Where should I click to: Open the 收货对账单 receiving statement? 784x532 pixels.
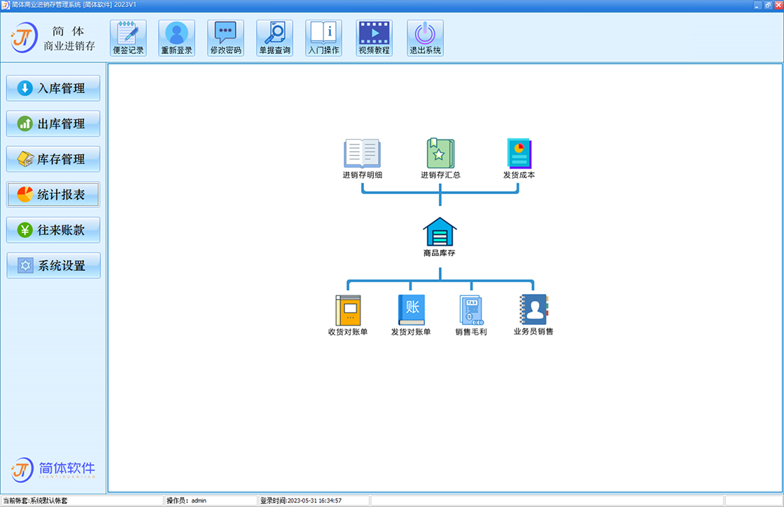(348, 315)
